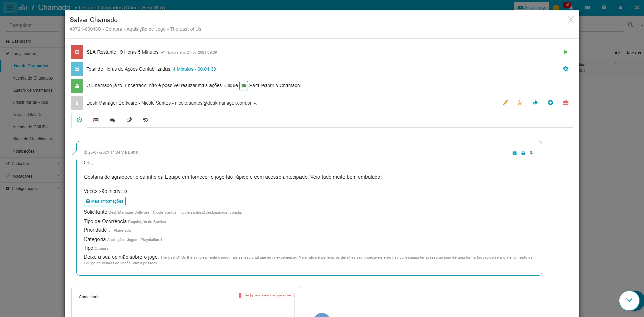Open Agenda de Chamados
The width and height of the screenshot is (644, 317).
click(x=32, y=78)
